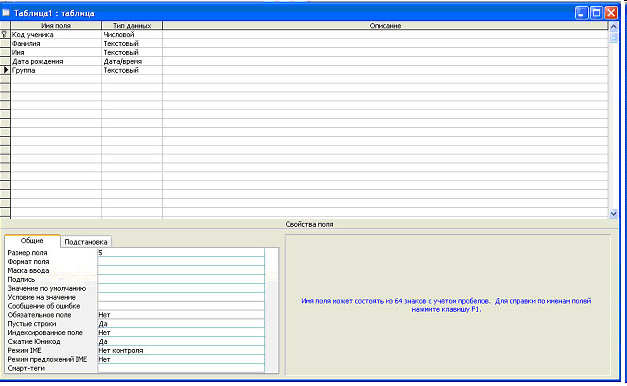This screenshot has height=386, width=627.
Task: Click the Числовой data type cell
Action: coord(132,34)
